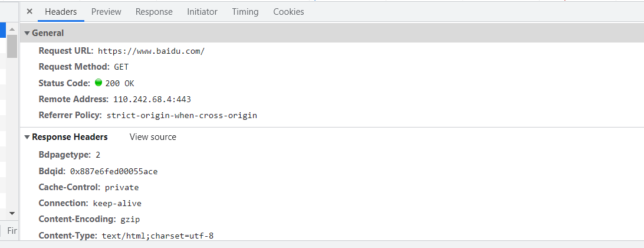Open the Initiator tab
The height and width of the screenshot is (248, 644).
(x=202, y=12)
